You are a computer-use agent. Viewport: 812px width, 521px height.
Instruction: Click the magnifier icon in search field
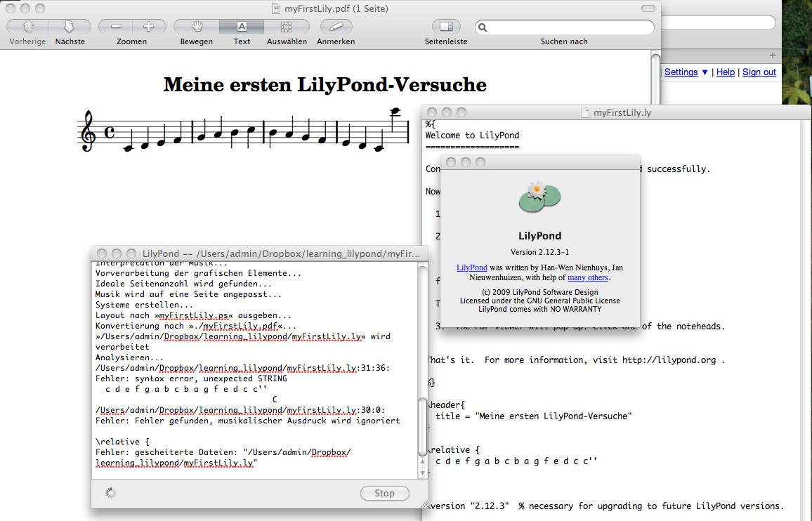click(x=483, y=27)
